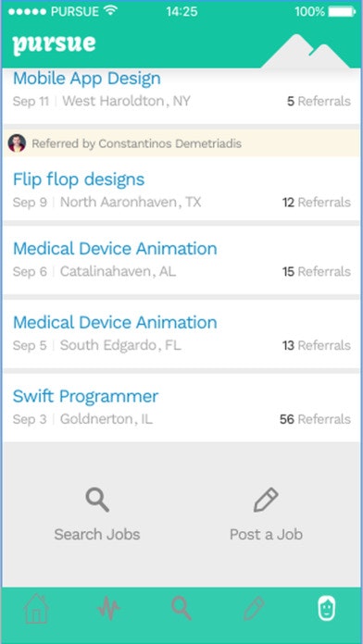Tap the pencil icon above Post a Job

266,500
